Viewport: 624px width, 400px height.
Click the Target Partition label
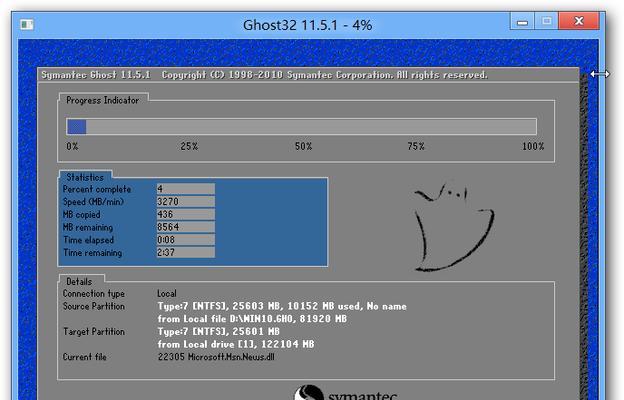[94, 332]
